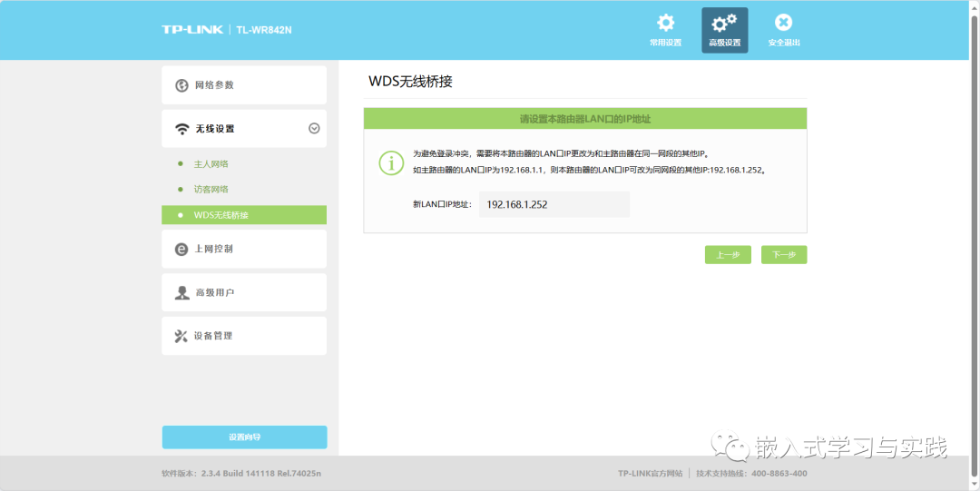This screenshot has width=980, height=491.
Task: Click the 上一步 button
Action: (x=728, y=254)
